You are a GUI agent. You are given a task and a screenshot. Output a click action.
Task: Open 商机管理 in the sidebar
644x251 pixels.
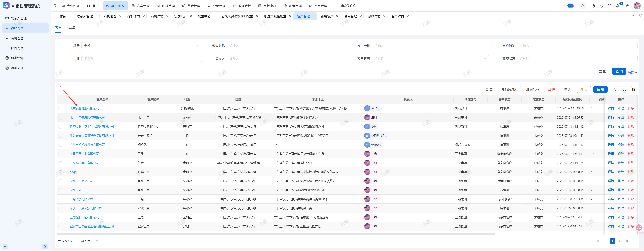coord(17,38)
